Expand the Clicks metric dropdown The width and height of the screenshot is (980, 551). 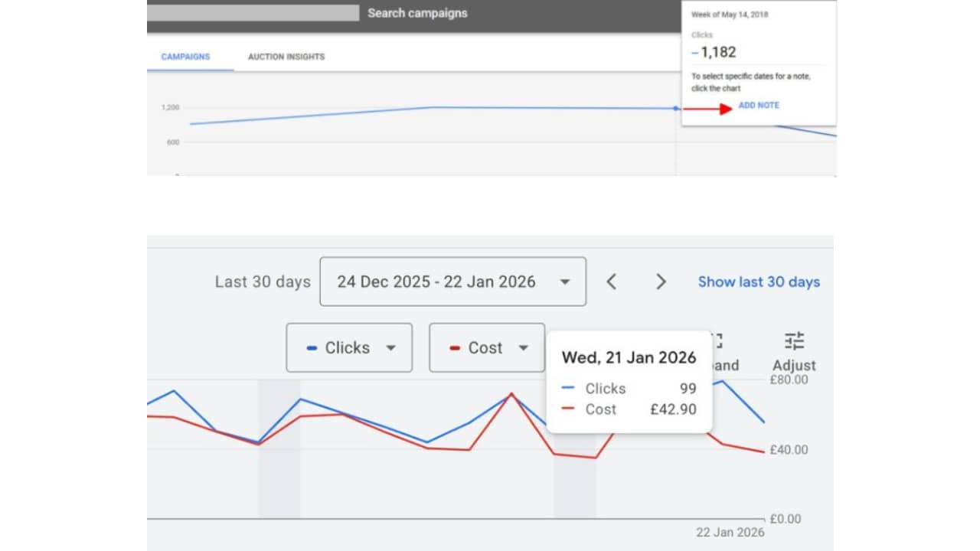tap(349, 347)
